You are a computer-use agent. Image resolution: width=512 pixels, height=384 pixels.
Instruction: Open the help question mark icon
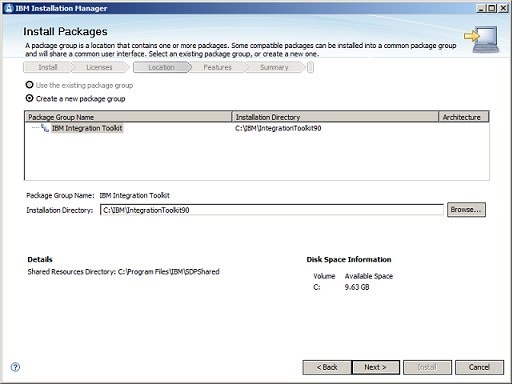point(15,367)
